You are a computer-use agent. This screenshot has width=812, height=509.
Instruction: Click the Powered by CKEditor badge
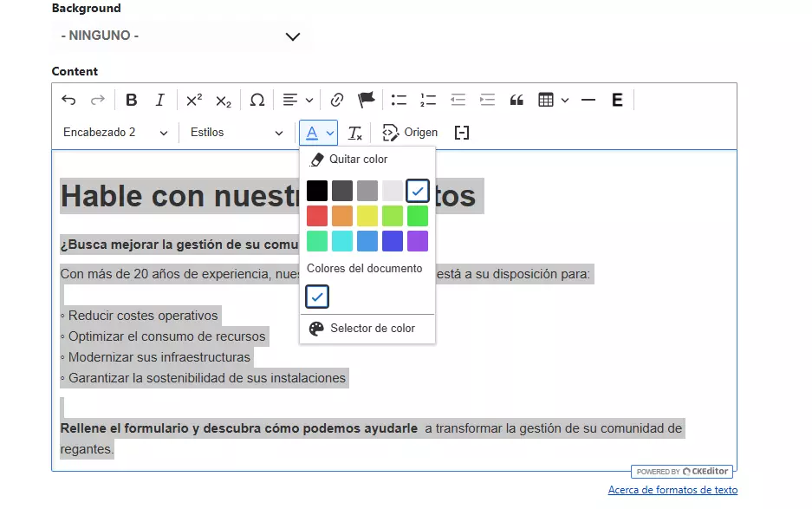[x=682, y=471]
